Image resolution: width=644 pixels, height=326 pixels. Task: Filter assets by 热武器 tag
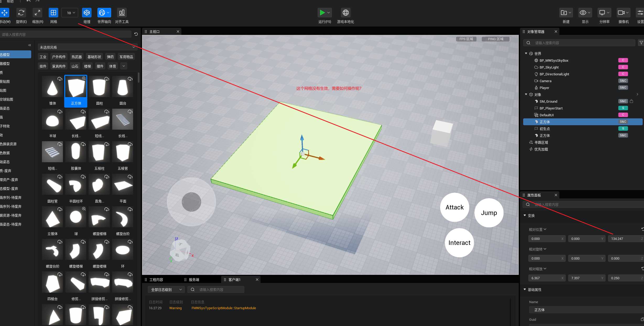tap(77, 57)
